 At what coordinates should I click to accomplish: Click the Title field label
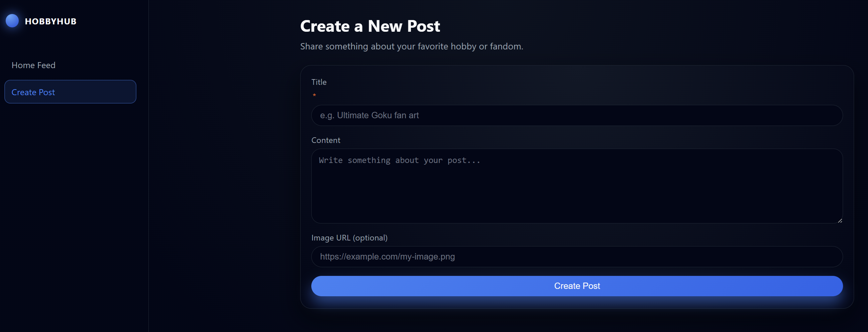click(319, 82)
